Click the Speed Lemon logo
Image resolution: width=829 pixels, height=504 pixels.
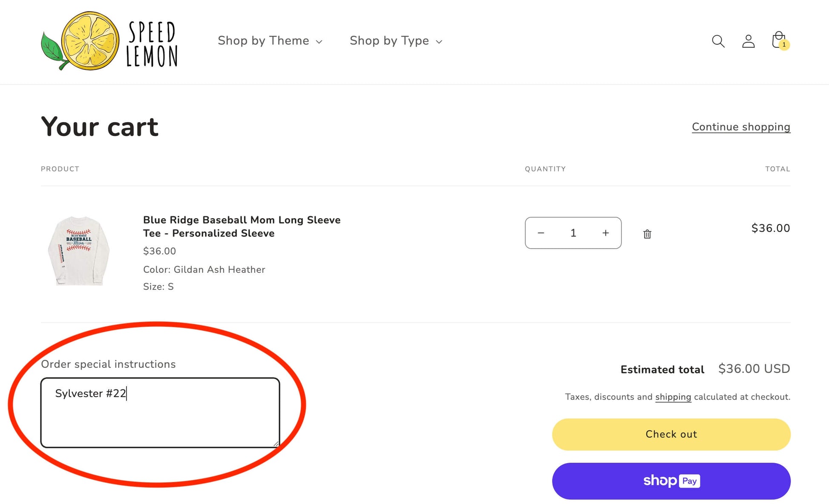point(109,41)
